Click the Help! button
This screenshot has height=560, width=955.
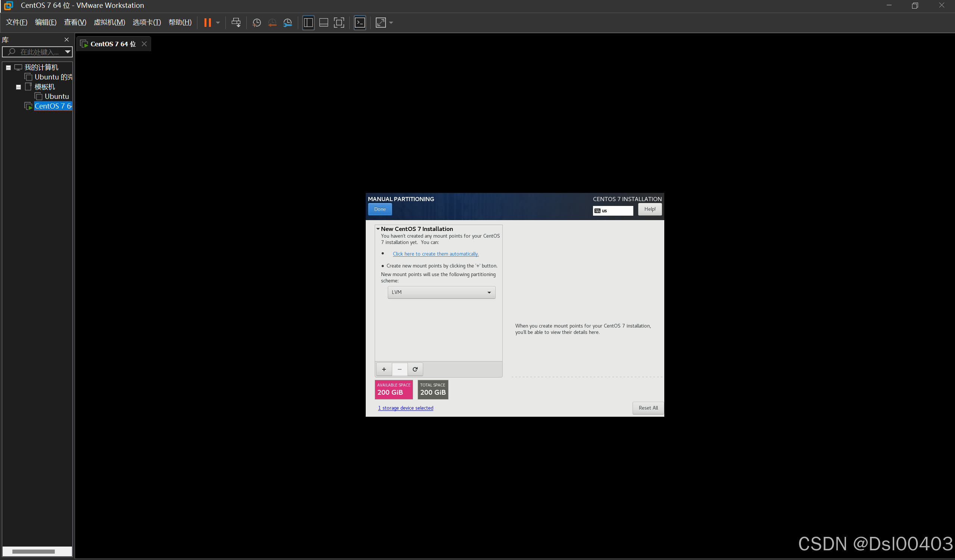coord(650,209)
